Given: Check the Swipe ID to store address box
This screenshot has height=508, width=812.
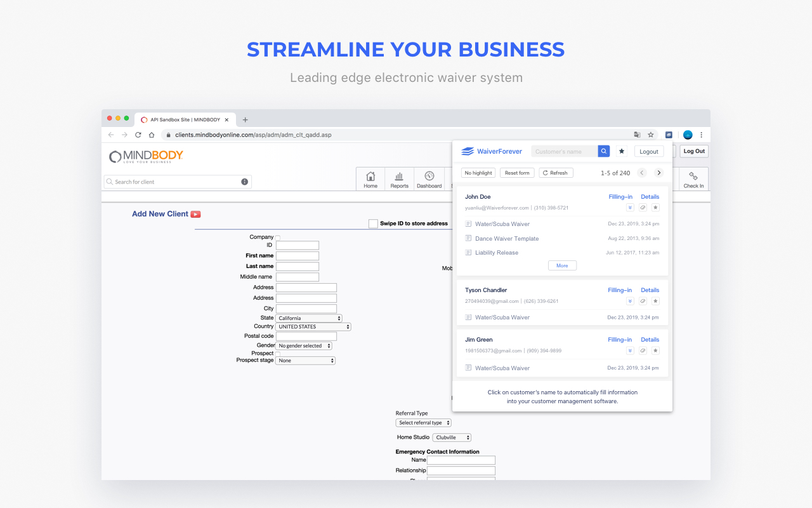Looking at the screenshot, I should point(374,224).
